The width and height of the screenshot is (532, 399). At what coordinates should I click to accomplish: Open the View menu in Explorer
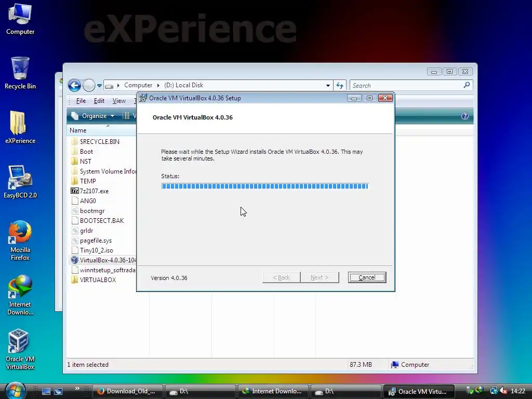[119, 101]
